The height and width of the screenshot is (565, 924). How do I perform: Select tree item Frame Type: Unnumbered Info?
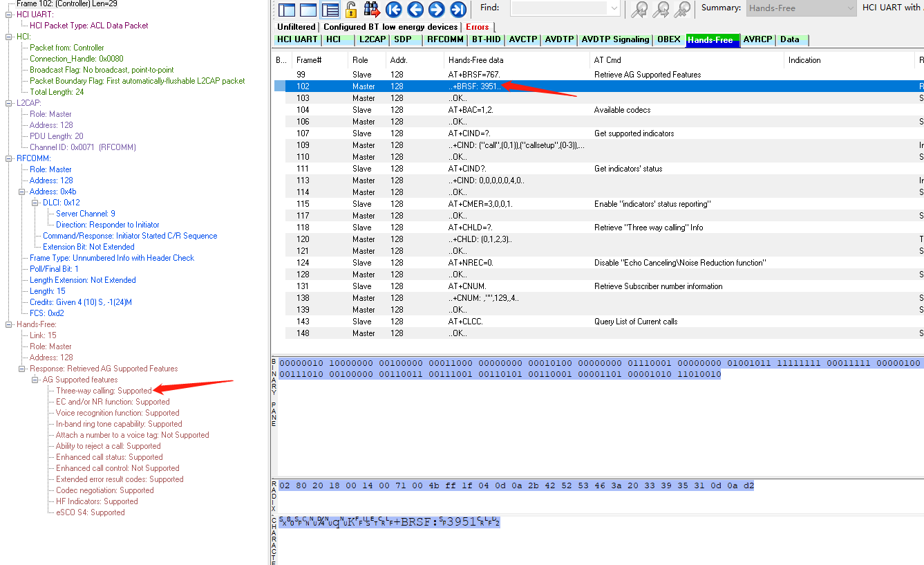[x=112, y=258]
